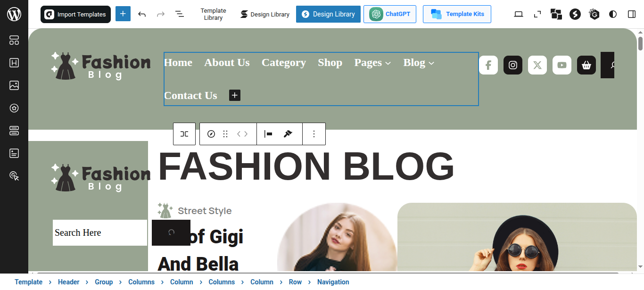Screen dimensions: 644x290
Task: Click the YouTube social icon
Action: click(562, 65)
